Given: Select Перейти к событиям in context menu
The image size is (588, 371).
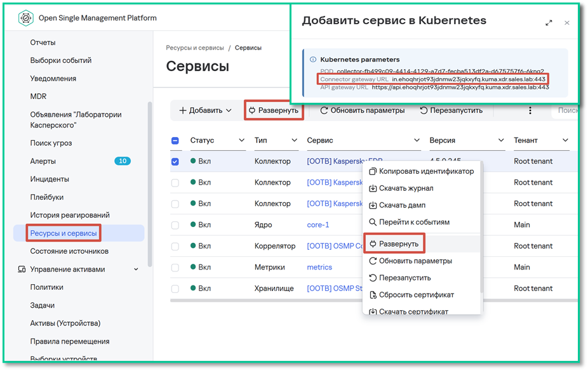Looking at the screenshot, I should point(422,222).
